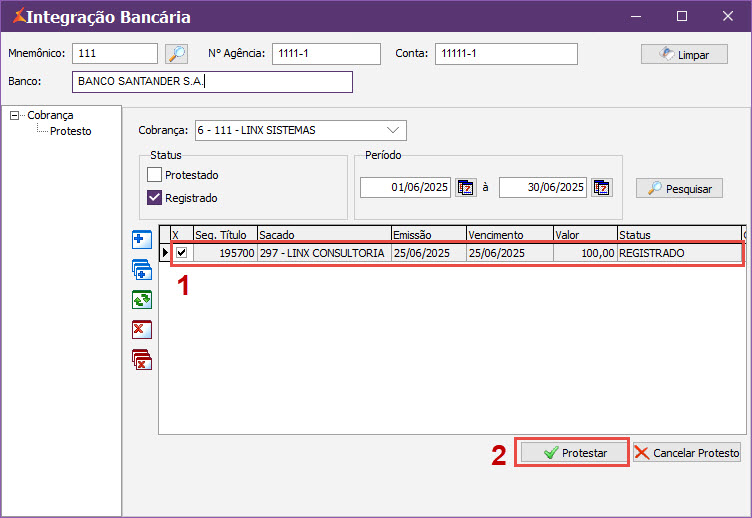Click the 195700 title sequence cell
The image size is (752, 518).
(225, 253)
